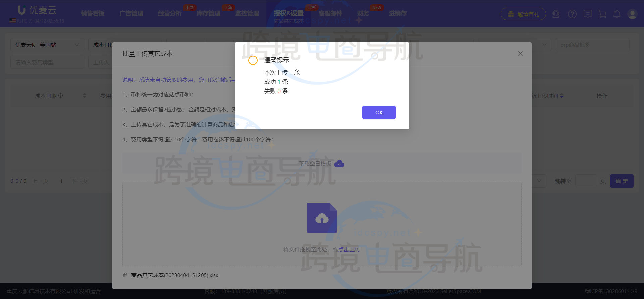The image size is (644, 299).
Task: Download blank template cloud icon
Action: 339,164
